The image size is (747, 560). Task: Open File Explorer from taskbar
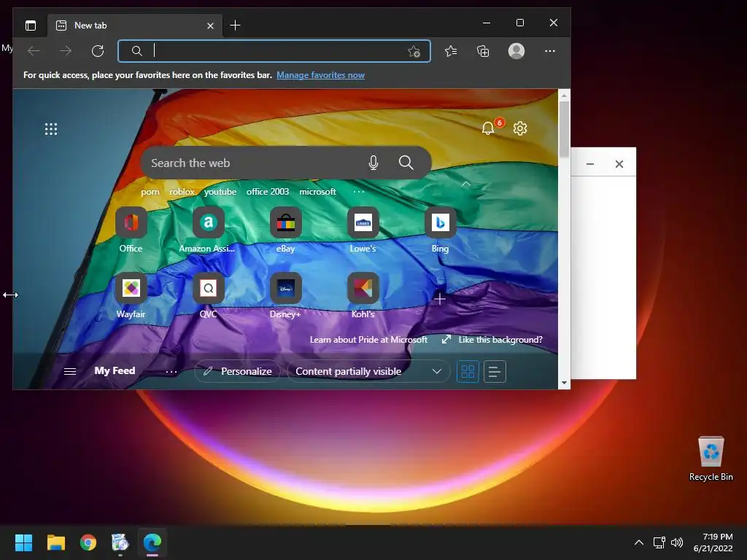[55, 542]
